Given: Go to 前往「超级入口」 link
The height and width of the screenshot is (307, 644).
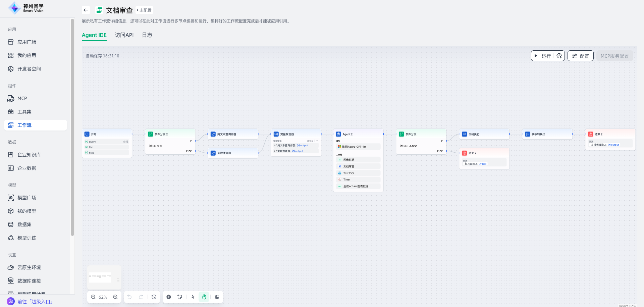Looking at the screenshot, I should (35, 302).
